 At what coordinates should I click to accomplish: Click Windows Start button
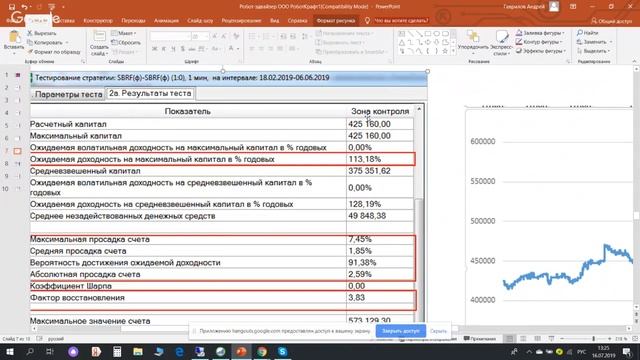[9, 351]
